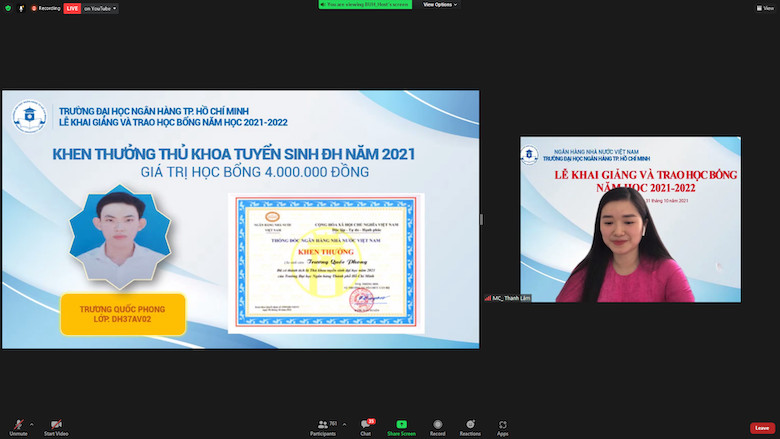780x439 pixels.
Task: Start Video with the camera icon
Action: pyautogui.click(x=55, y=424)
